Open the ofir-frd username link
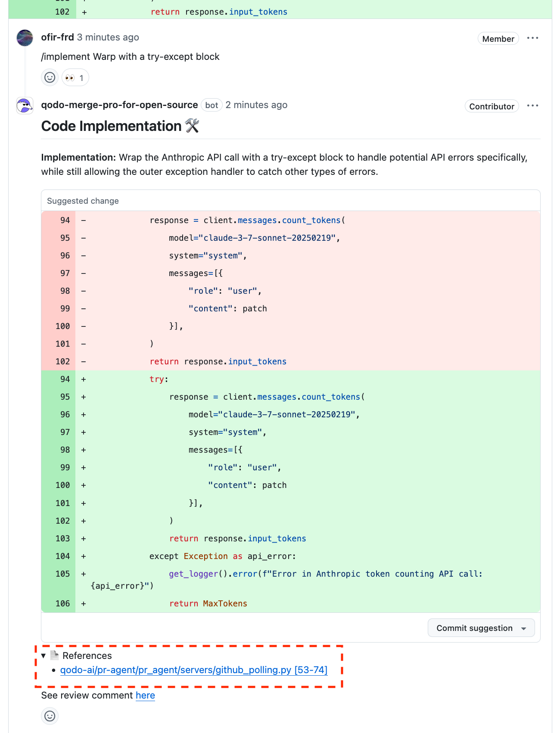 pyautogui.click(x=57, y=37)
